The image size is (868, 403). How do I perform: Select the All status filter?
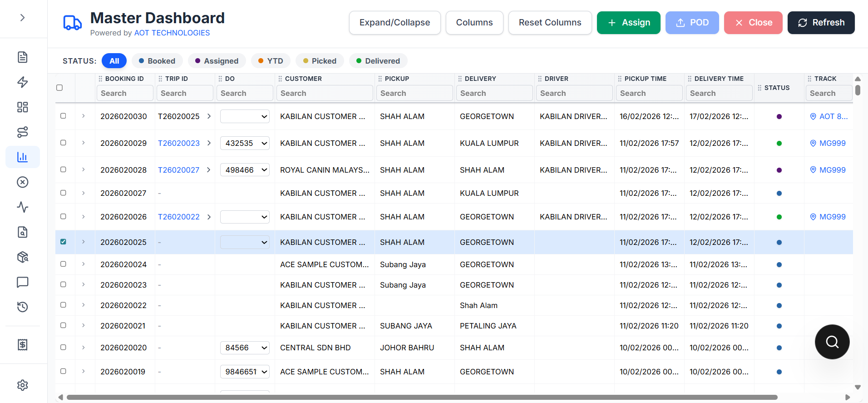(114, 61)
